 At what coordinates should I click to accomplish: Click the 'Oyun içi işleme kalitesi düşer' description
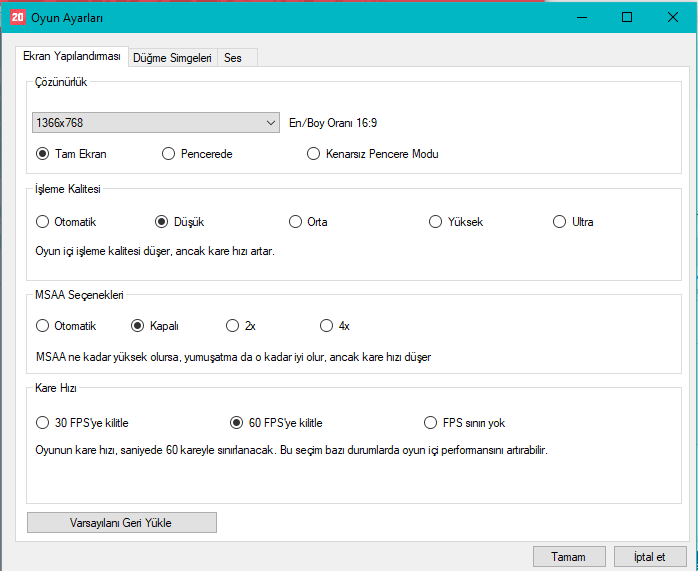(155, 251)
